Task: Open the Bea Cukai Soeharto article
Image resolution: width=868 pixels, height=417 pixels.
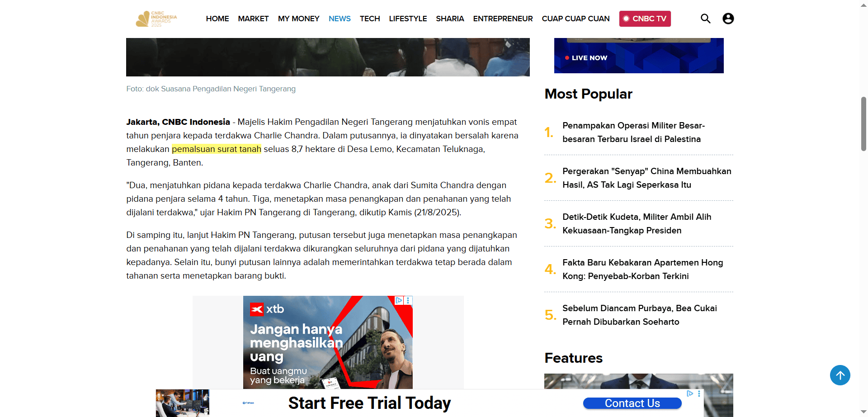Action: tap(639, 315)
